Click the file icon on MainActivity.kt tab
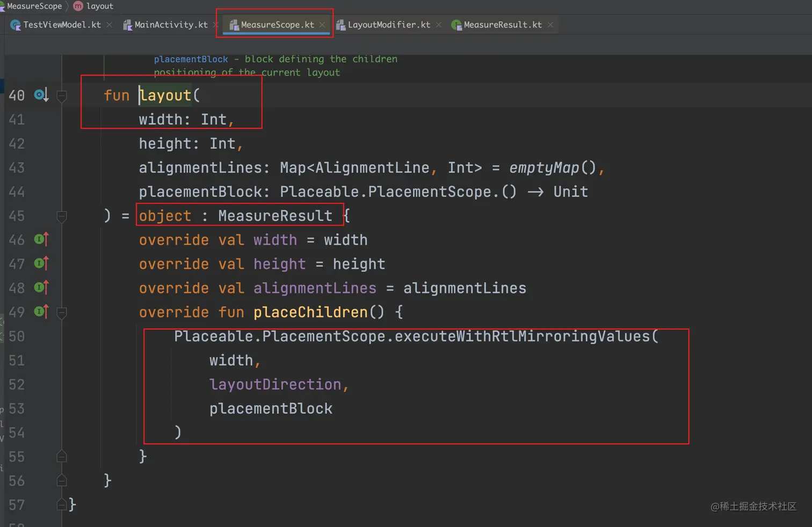This screenshot has width=812, height=527. coord(127,25)
